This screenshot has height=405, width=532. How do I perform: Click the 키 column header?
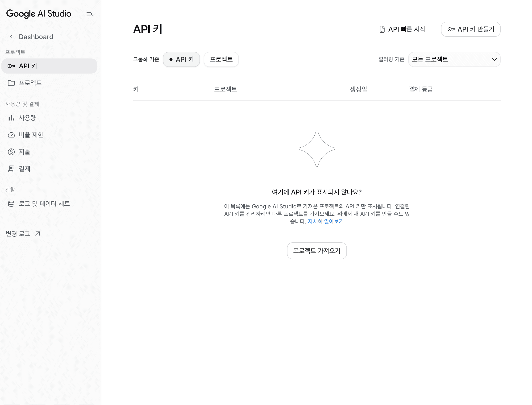[136, 89]
